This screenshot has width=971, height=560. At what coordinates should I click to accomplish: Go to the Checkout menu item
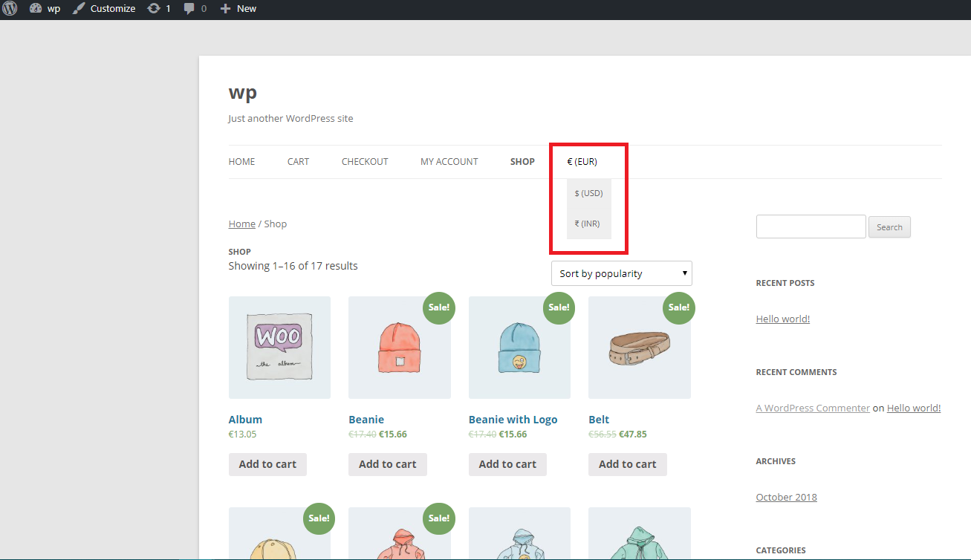coord(365,161)
